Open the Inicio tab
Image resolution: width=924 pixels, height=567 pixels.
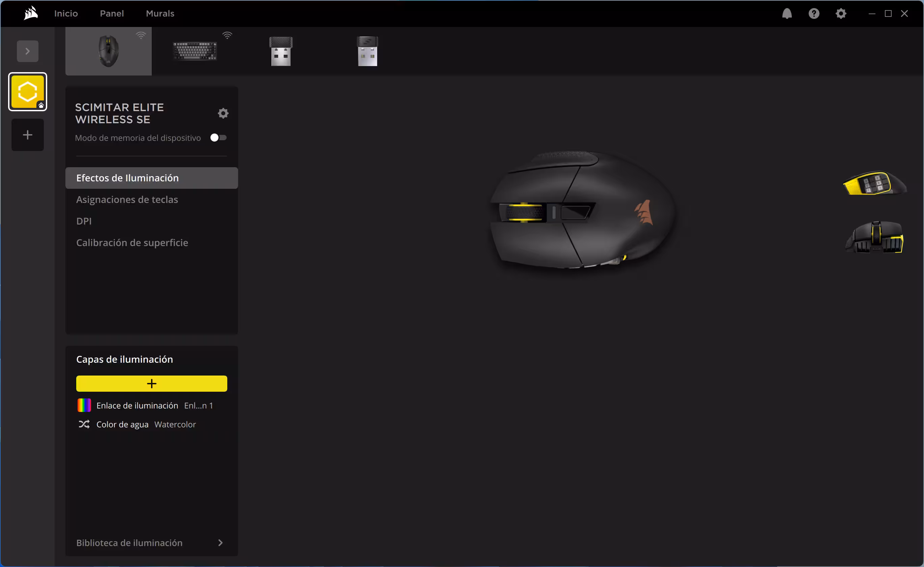(66, 13)
